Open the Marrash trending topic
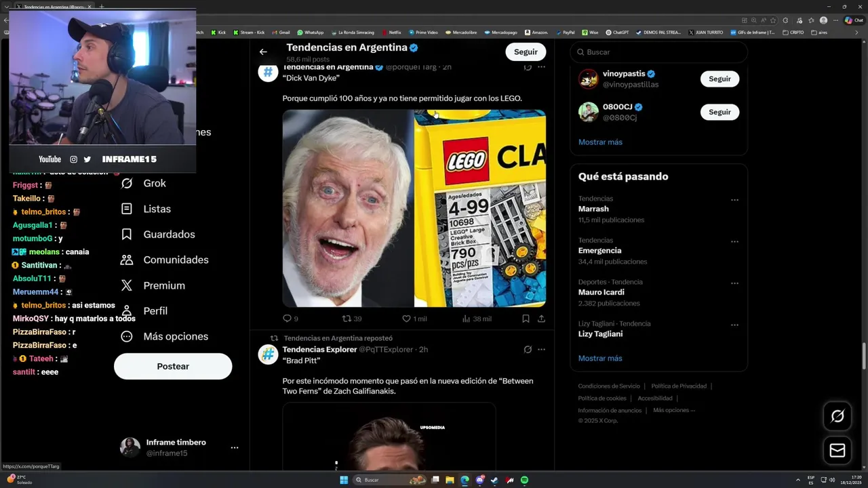 tap(593, 209)
